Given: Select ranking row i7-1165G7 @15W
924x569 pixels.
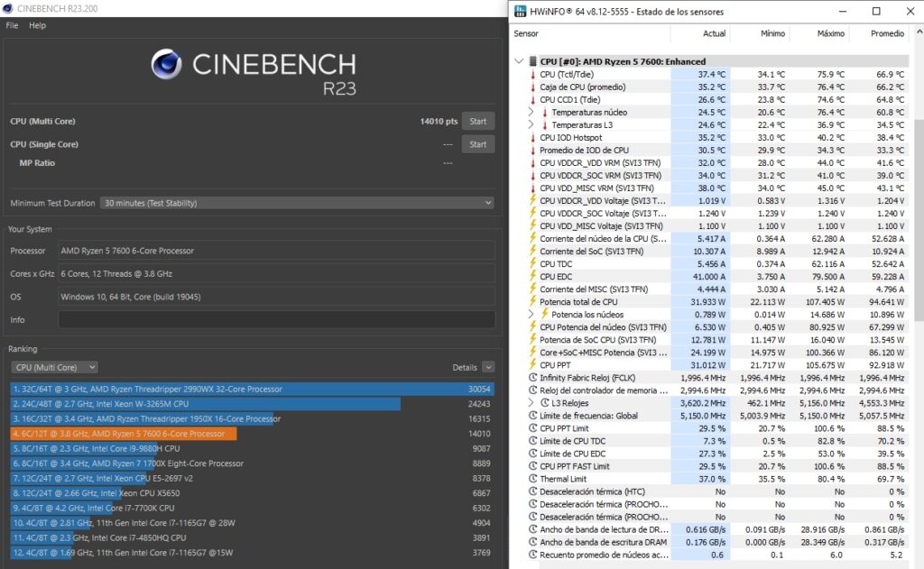Looking at the screenshot, I should (253, 553).
